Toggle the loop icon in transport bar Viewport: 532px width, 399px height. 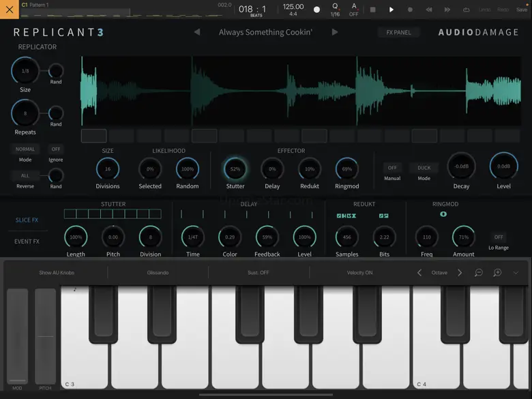coord(466,10)
